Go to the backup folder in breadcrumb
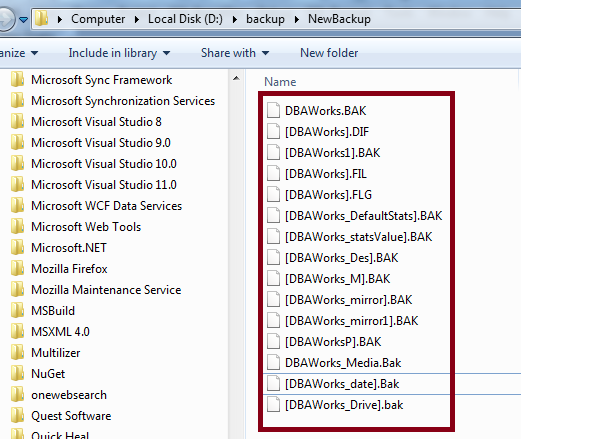Viewport: 600px width, 439px height. click(265, 19)
